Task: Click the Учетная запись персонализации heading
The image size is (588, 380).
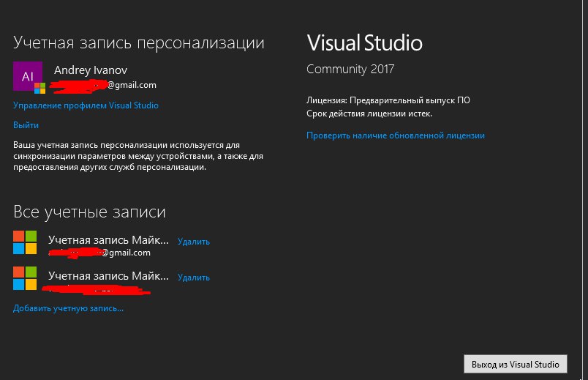Action: coord(139,42)
